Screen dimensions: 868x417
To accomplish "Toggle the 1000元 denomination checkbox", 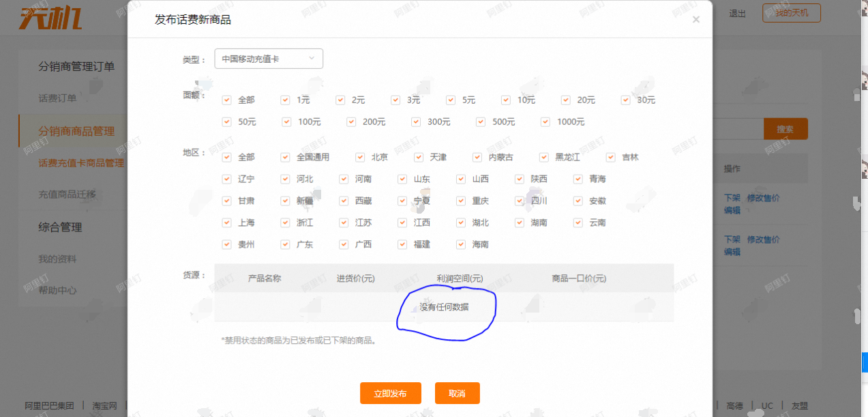I will click(x=545, y=121).
